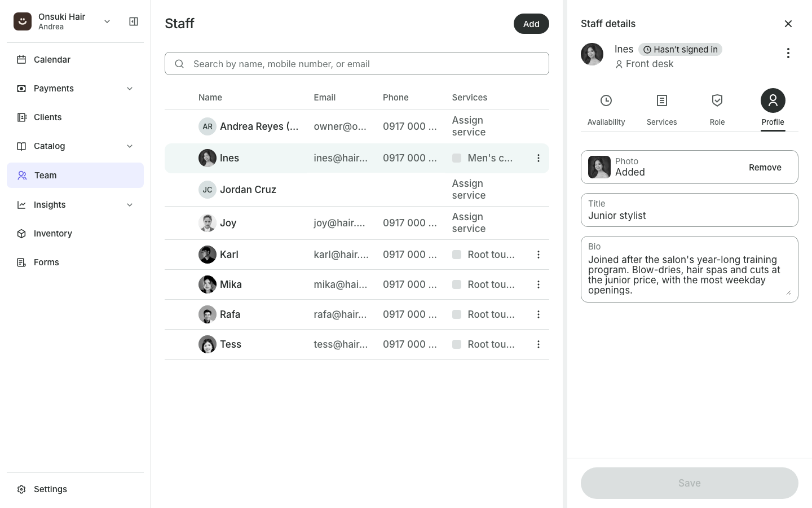The image size is (812, 508).
Task: Close the Staff details panel
Action: (x=788, y=24)
